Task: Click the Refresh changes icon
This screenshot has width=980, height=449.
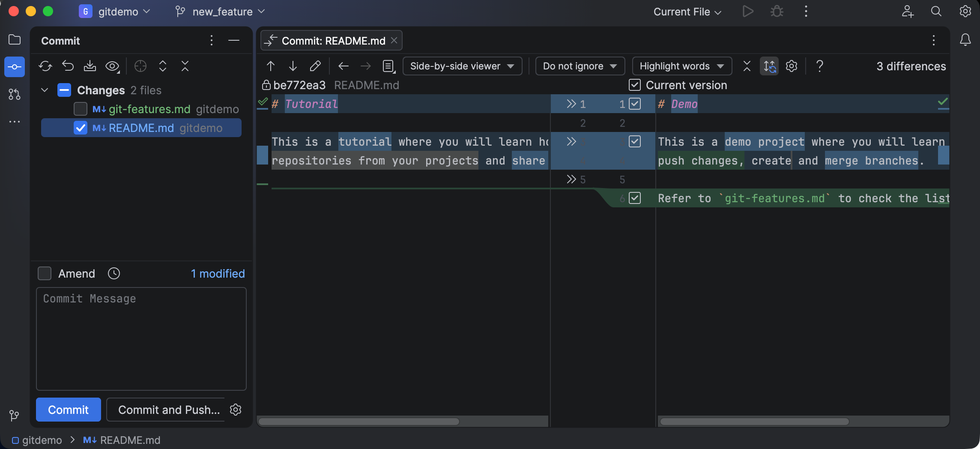Action: (45, 66)
